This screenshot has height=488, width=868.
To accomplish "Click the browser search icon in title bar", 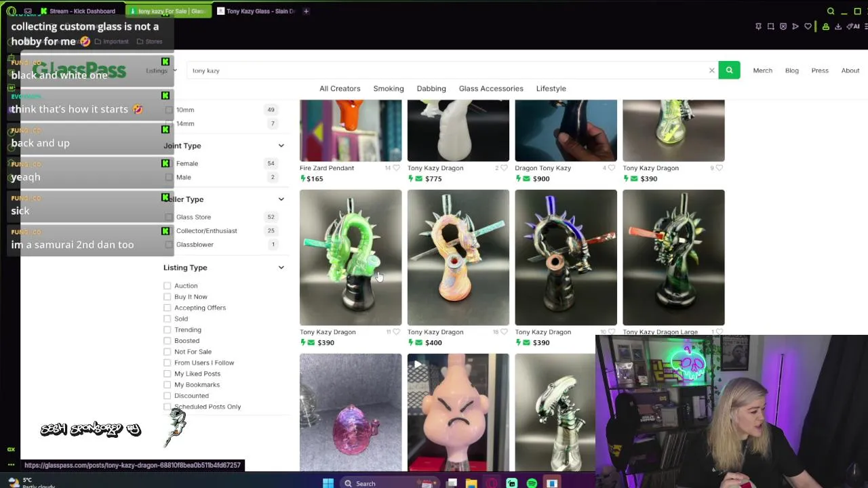I will tap(831, 11).
